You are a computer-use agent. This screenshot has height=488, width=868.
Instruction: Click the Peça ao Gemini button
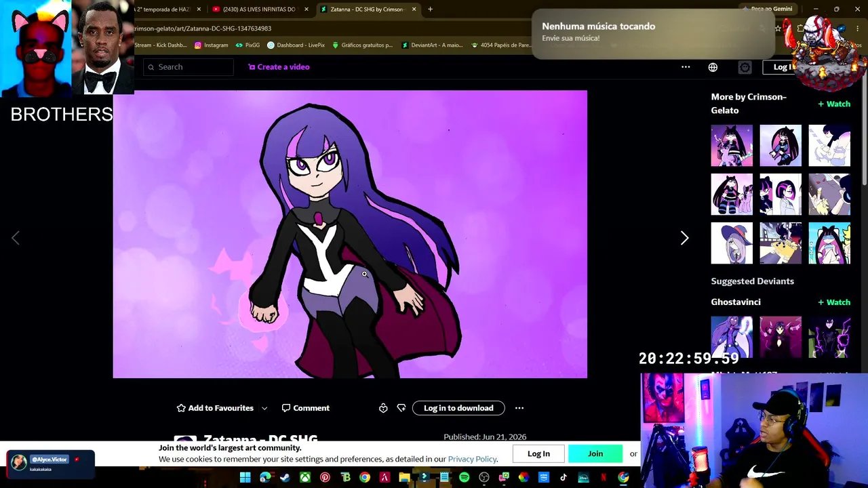768,9
